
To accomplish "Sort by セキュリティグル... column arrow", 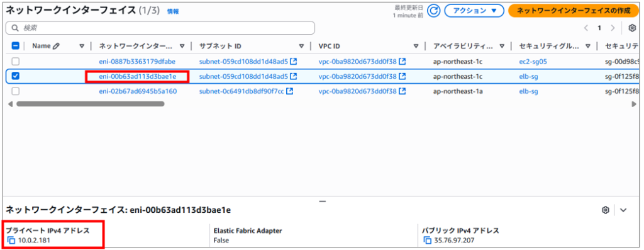I will [588, 47].
